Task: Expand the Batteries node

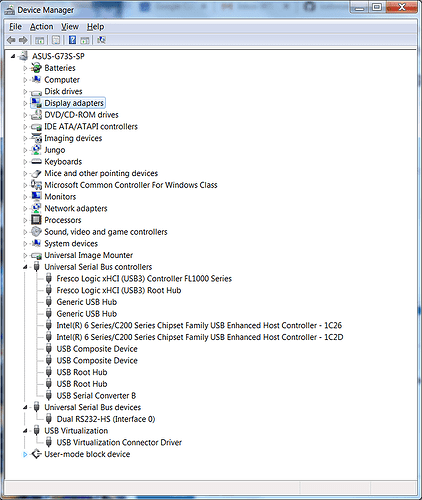Action: click(25, 68)
